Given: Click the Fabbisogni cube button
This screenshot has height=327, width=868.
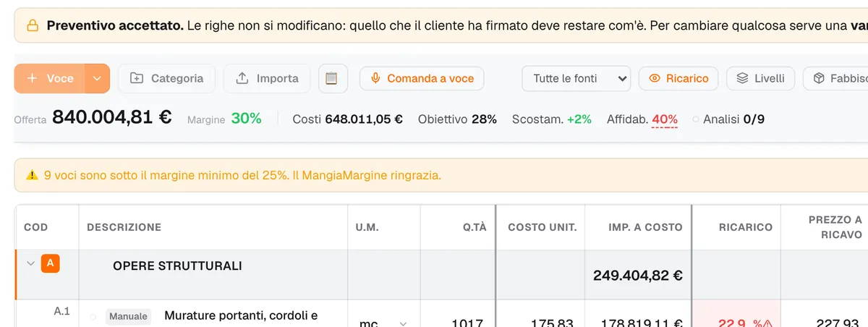Looking at the screenshot, I should 836,78.
